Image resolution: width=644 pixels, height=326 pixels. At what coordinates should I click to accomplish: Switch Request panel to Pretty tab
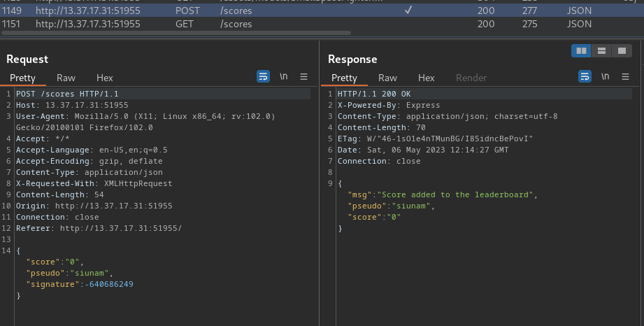pos(22,78)
